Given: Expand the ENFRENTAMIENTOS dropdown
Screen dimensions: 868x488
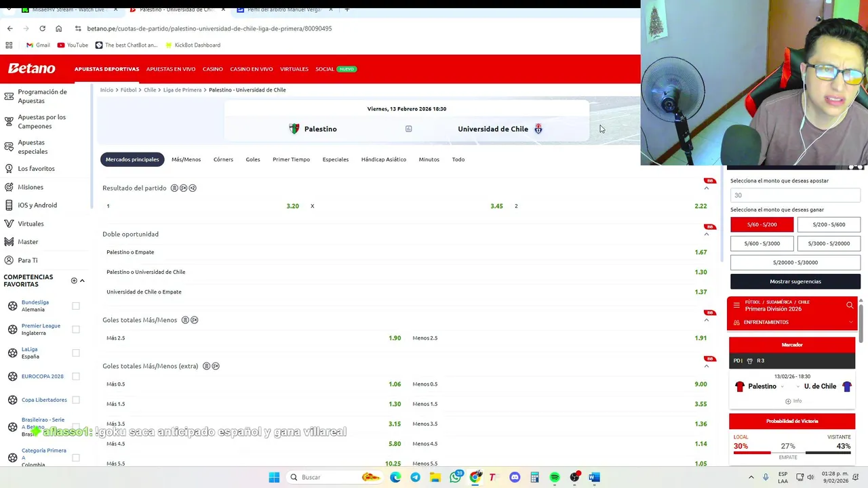Looking at the screenshot, I should tap(851, 322).
